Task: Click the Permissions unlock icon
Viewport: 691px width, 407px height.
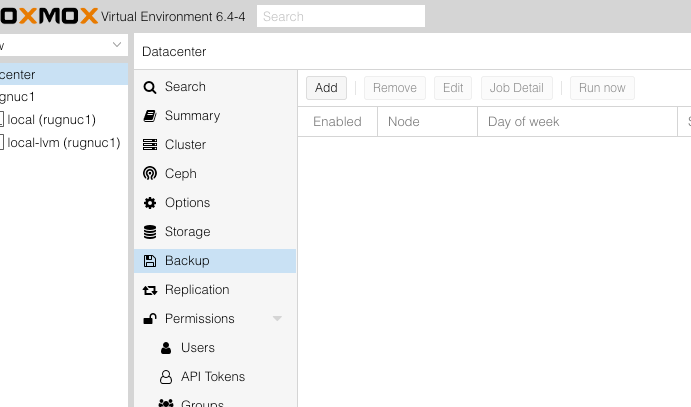Action: pos(150,318)
